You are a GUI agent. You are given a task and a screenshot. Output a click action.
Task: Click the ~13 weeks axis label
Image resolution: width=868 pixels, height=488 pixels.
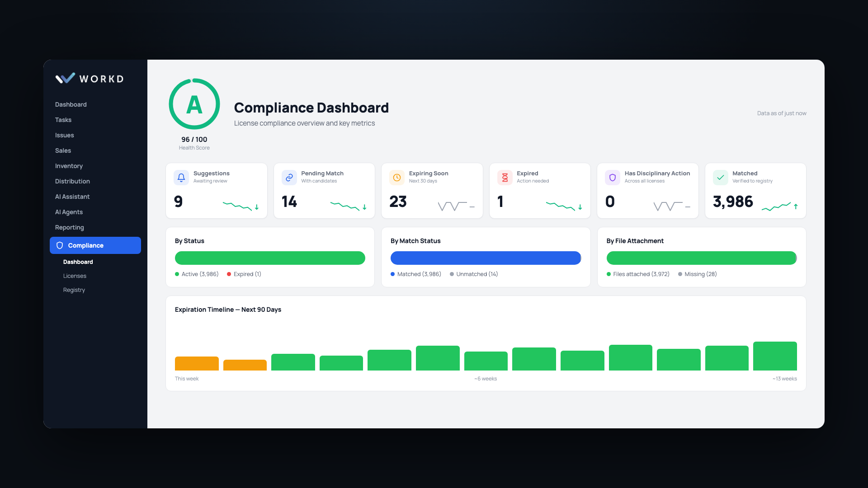click(785, 379)
